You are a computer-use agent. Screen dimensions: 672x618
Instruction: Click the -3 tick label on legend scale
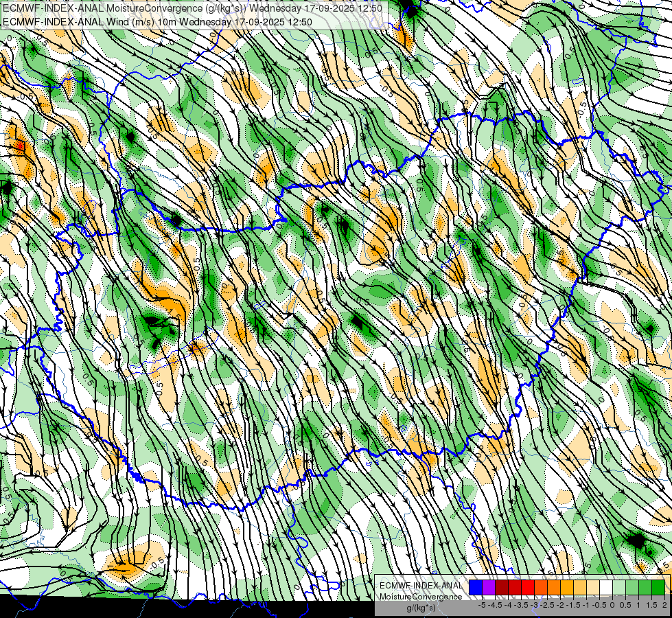tap(534, 605)
